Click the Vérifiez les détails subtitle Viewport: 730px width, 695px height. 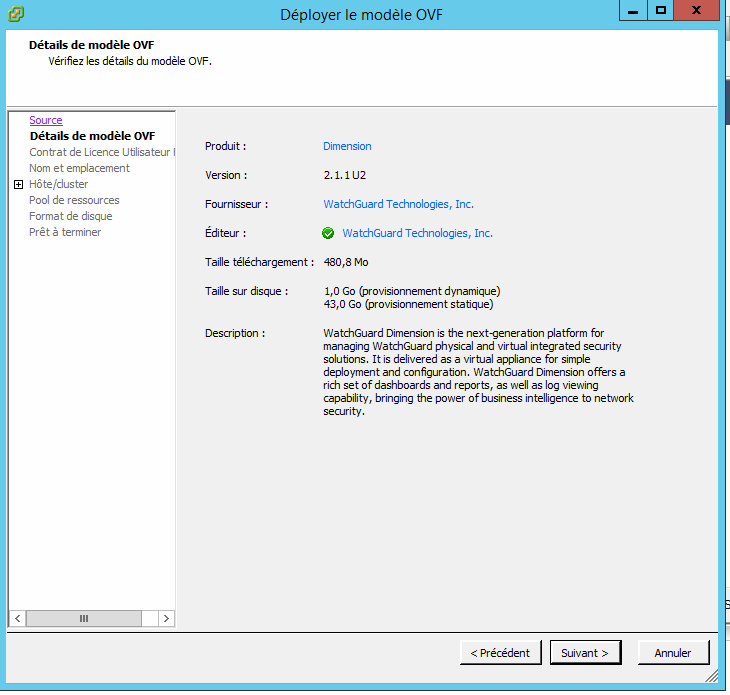(130, 61)
